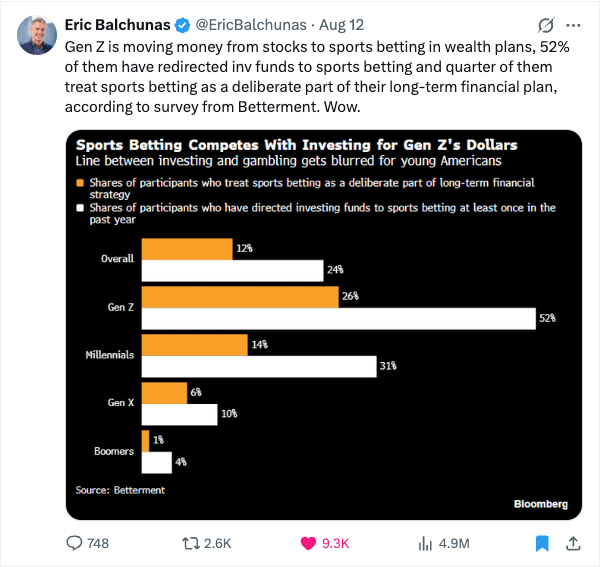
Task: Click the reply speech bubble icon
Action: pos(74,543)
